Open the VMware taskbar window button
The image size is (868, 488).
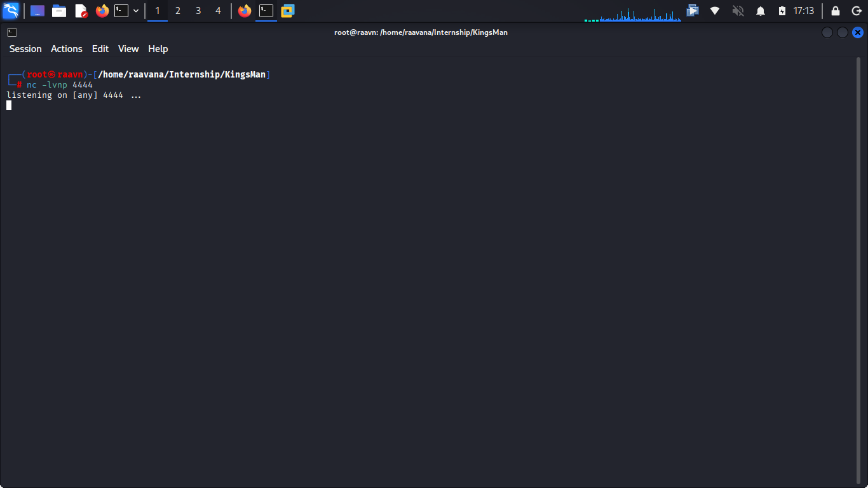pos(288,11)
